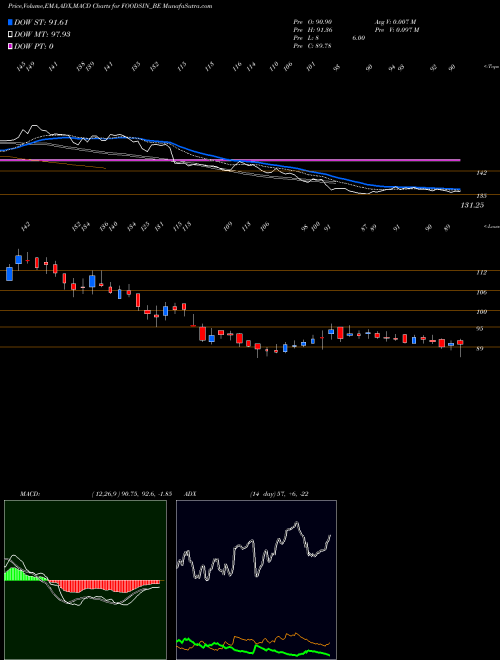Image resolution: width=500 pixels, height=660 pixels.
Task: Click the white ADX line peak
Action: coord(297,523)
